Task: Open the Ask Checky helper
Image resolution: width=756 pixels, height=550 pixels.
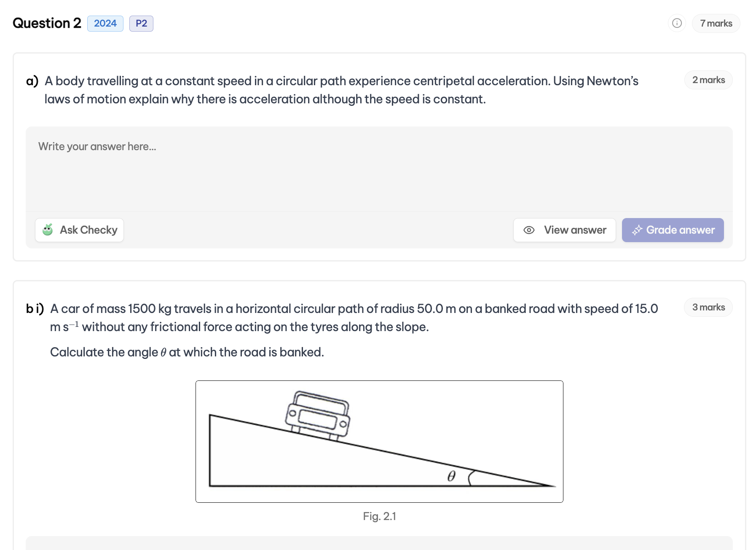Action: [80, 230]
